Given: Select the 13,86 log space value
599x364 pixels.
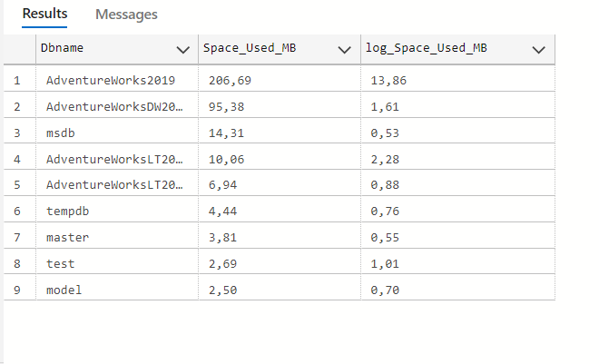Looking at the screenshot, I should (389, 80).
